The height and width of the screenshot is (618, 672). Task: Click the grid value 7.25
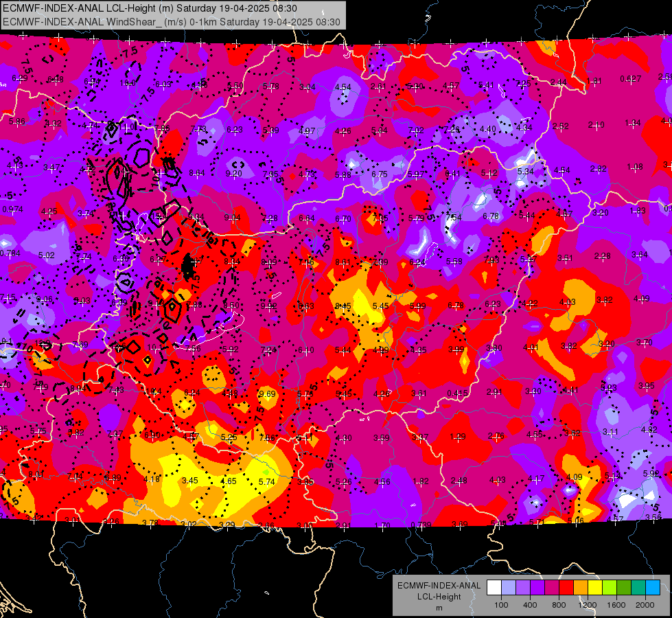click(523, 83)
